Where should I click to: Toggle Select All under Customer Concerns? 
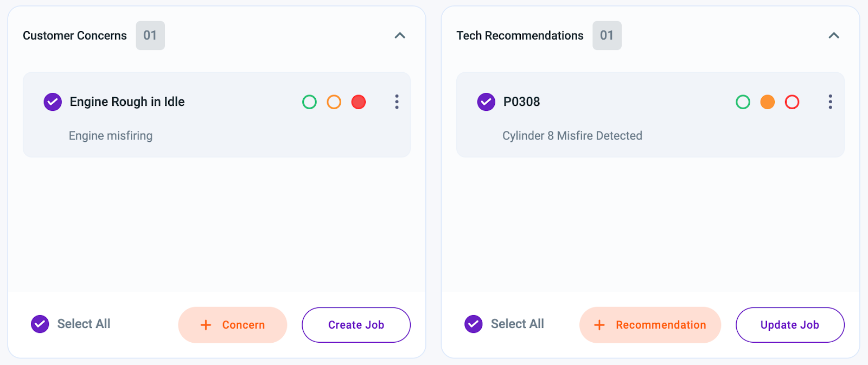40,324
